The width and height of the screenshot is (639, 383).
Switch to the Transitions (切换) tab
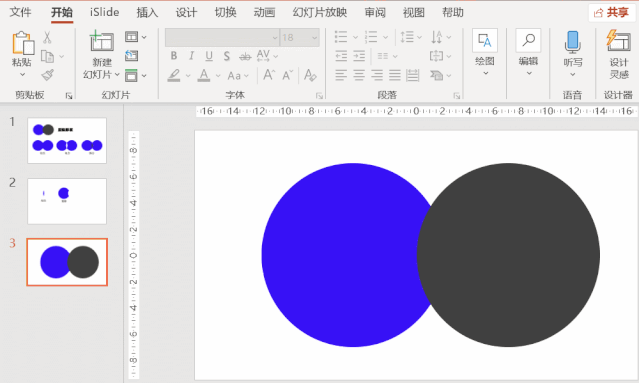225,13
